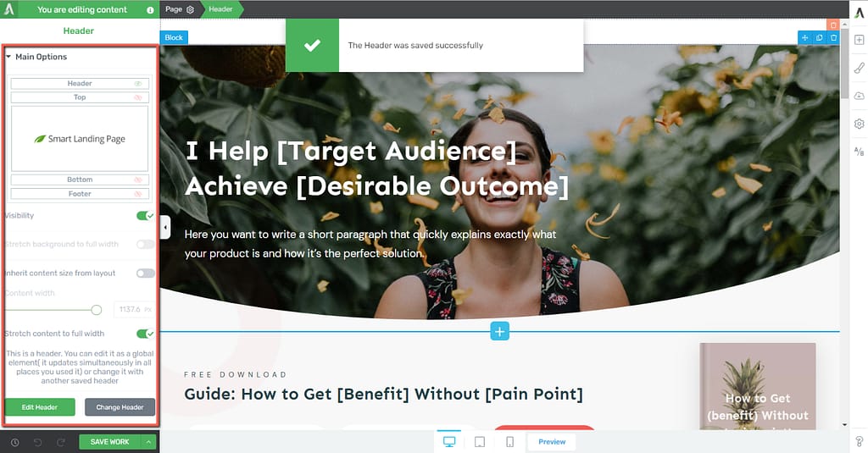Disable Stretch content to full width
The height and width of the screenshot is (453, 868).
(x=145, y=334)
